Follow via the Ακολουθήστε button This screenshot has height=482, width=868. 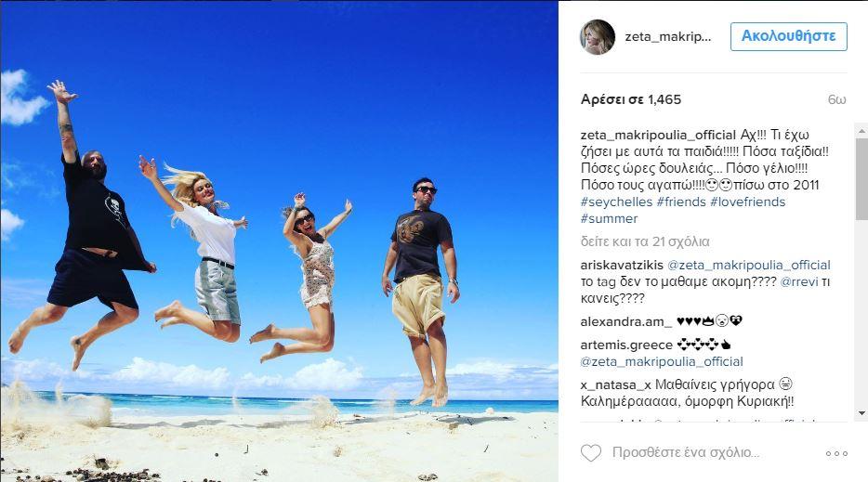(788, 36)
